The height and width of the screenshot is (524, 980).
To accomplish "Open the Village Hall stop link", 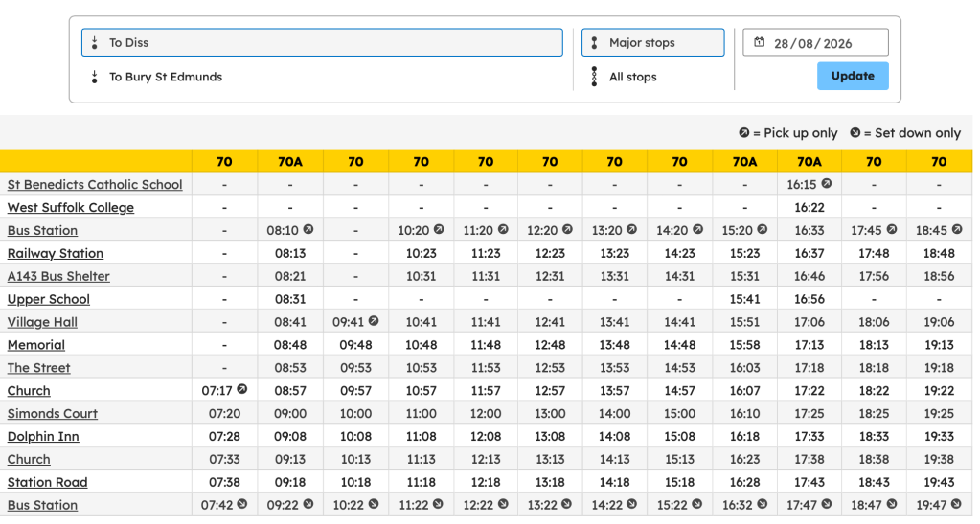I will point(42,322).
